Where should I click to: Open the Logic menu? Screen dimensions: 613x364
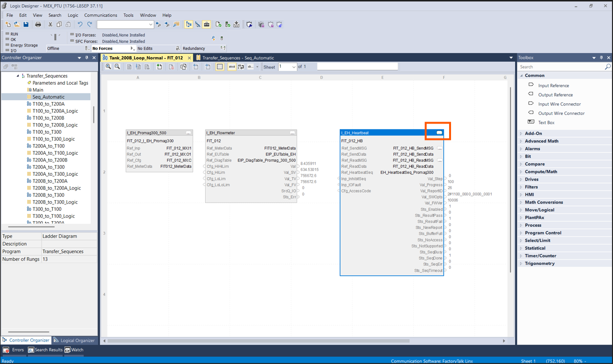point(73,15)
